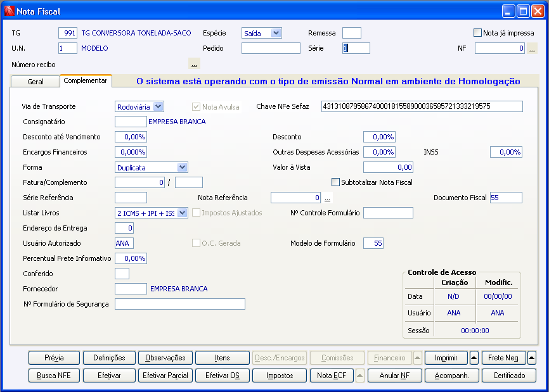Toggle the O.C. Gerada checkbox
549x392 pixels.
click(x=196, y=243)
